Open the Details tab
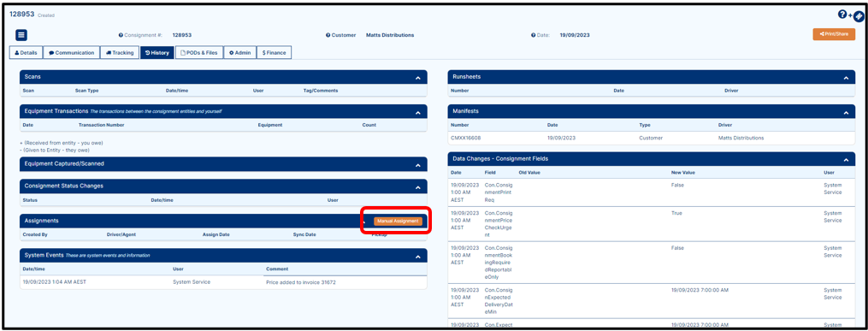This screenshot has height=331, width=868. click(x=26, y=52)
